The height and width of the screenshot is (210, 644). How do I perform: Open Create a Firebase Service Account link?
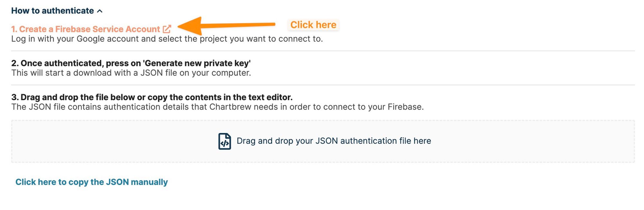86,29
